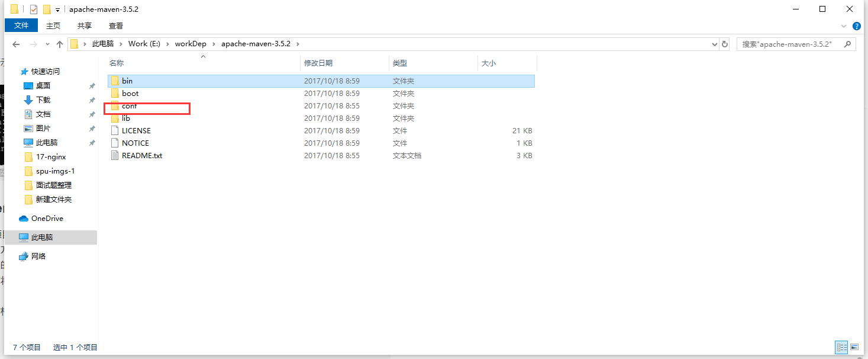Click the NOTICE file name
Screen dimensions: 868x359
135,143
